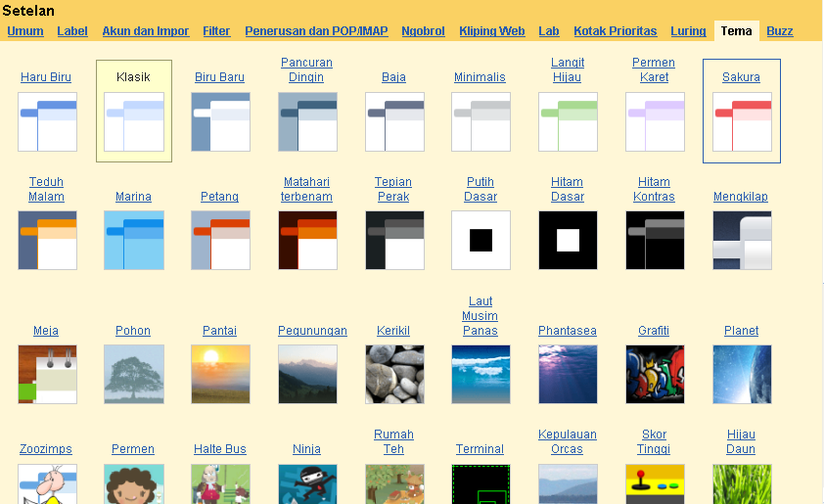Screen dimensions: 824x504
Task: Apply the Baja theme thumbnail
Action: [394, 122]
